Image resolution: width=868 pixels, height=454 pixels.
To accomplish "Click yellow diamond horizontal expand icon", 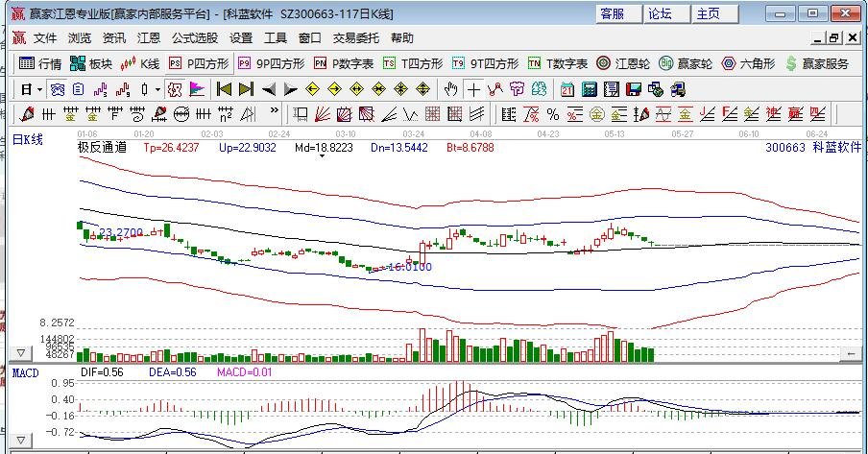I will click(357, 89).
